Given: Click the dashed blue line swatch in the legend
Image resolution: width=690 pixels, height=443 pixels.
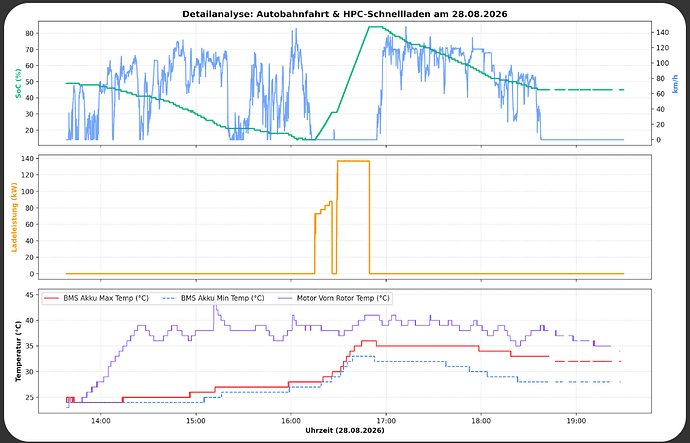Looking at the screenshot, I should (169, 298).
